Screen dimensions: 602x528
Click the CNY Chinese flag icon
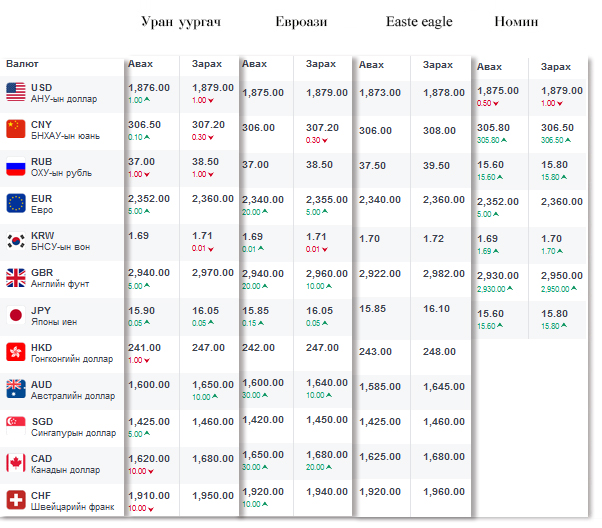(x=15, y=129)
